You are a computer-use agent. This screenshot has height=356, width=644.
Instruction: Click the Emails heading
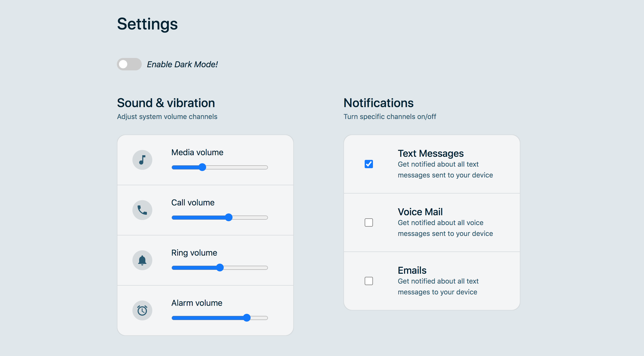coord(412,270)
